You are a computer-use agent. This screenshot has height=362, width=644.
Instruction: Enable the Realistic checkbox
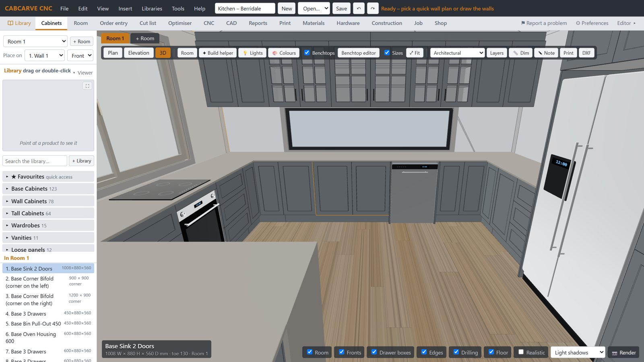[x=521, y=352]
